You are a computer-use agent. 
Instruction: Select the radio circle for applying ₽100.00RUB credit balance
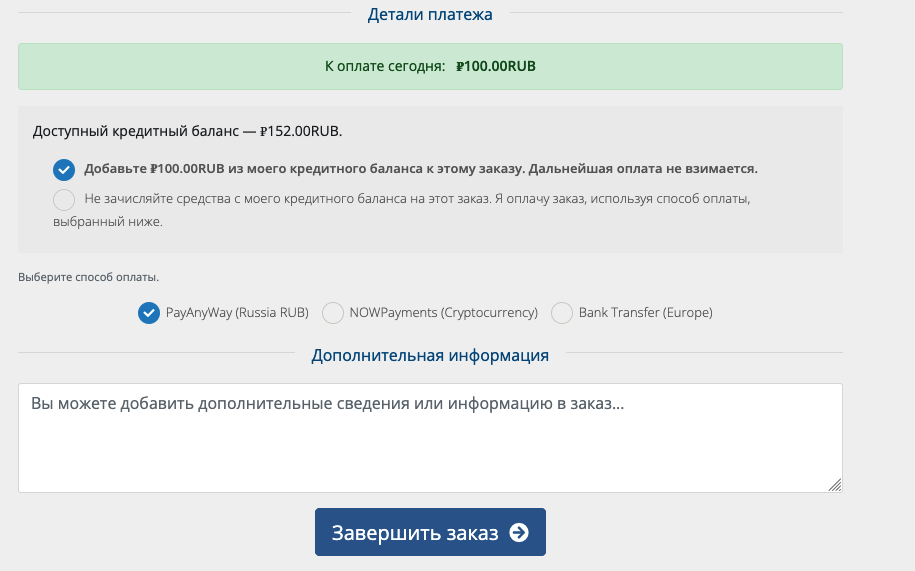(64, 170)
